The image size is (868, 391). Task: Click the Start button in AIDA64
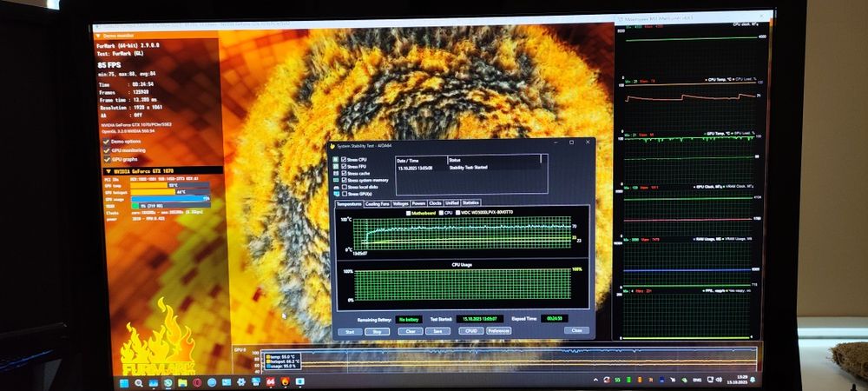(350, 332)
